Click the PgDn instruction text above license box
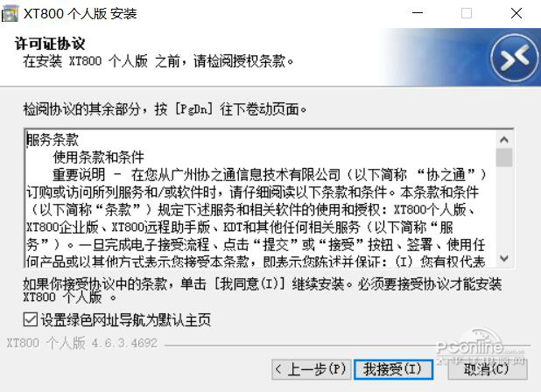Screen dimensions: 541x392 (165, 109)
